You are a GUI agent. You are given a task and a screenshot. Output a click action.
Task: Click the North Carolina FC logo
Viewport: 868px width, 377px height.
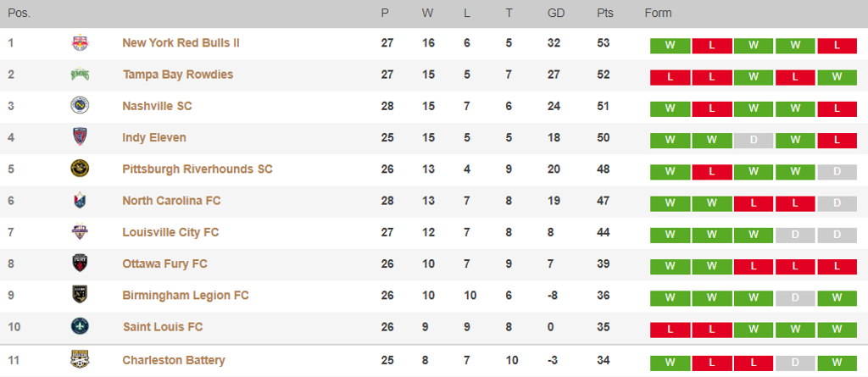81,200
